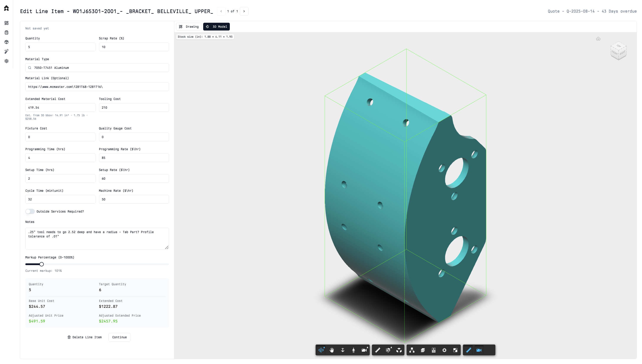Image resolution: width=642 pixels, height=364 pixels.
Task: Click the Continue button
Action: 119,337
